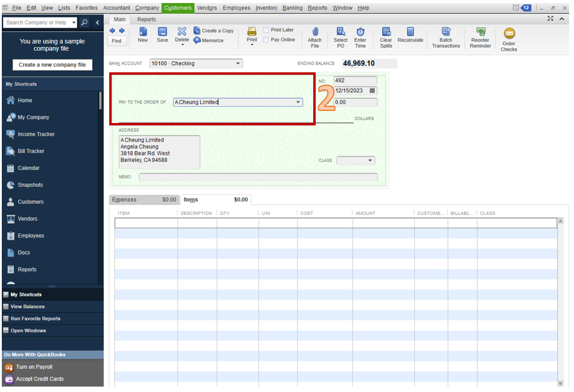574x392 pixels.
Task: Open Bill Tracker in the sidebar
Action: [x=31, y=151]
